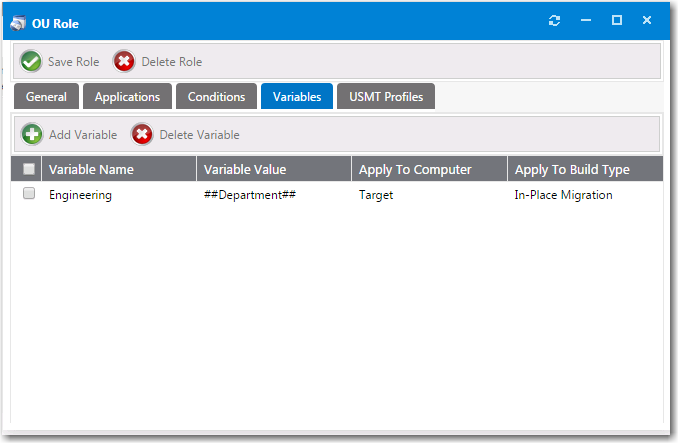This screenshot has height=443, width=678.
Task: Switch to the General tab
Action: [x=46, y=97]
